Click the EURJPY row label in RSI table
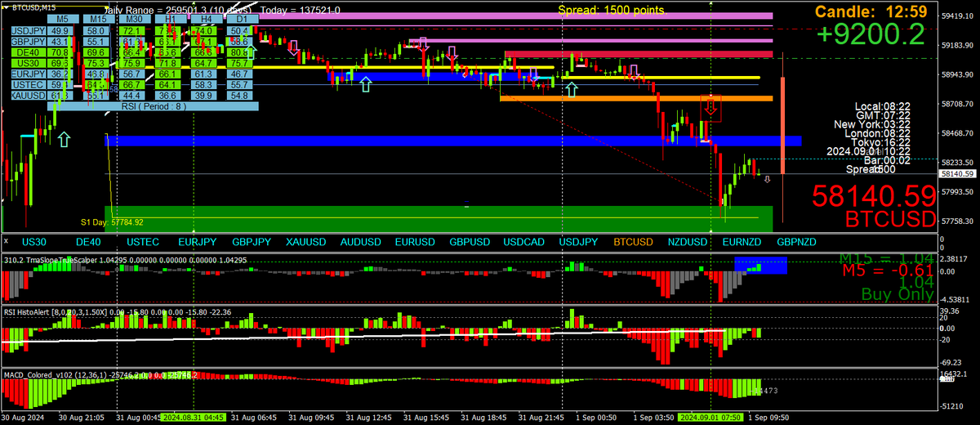 pyautogui.click(x=28, y=74)
